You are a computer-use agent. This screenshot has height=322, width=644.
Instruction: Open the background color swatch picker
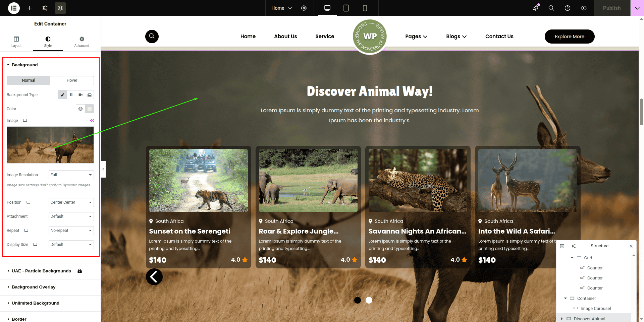[x=90, y=109]
